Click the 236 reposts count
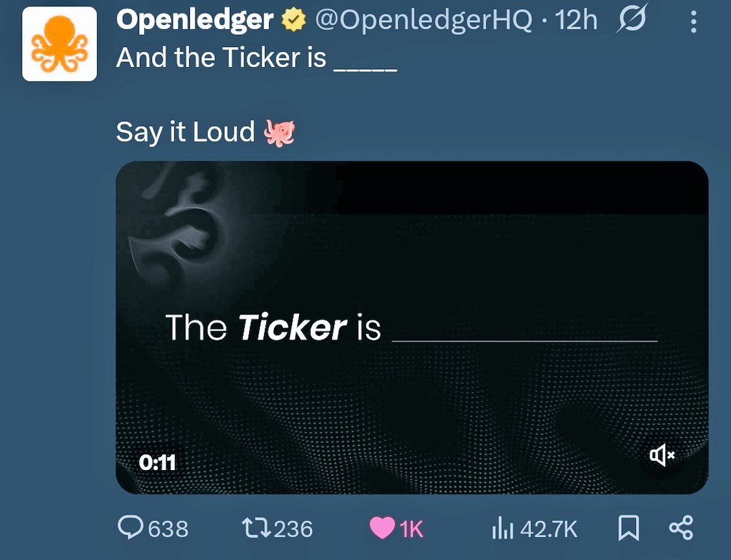731x560 pixels. tap(293, 529)
